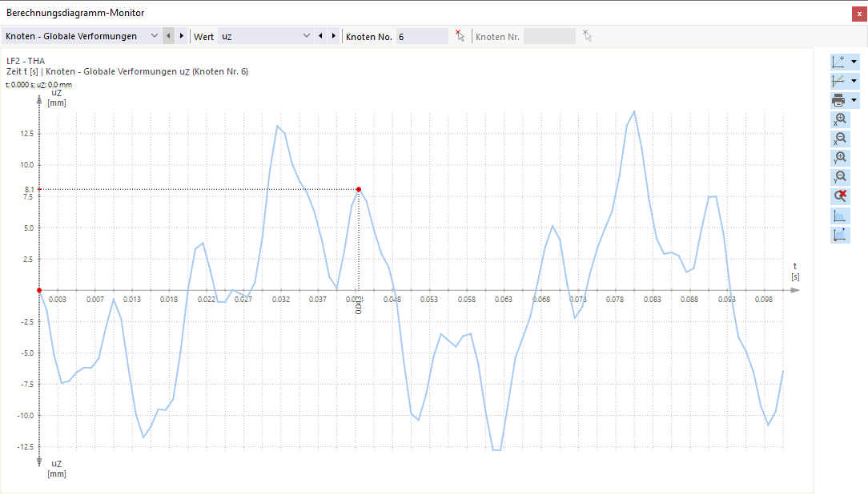Select previous Wert value arrow
This screenshot has height=500, width=868.
click(x=320, y=36)
